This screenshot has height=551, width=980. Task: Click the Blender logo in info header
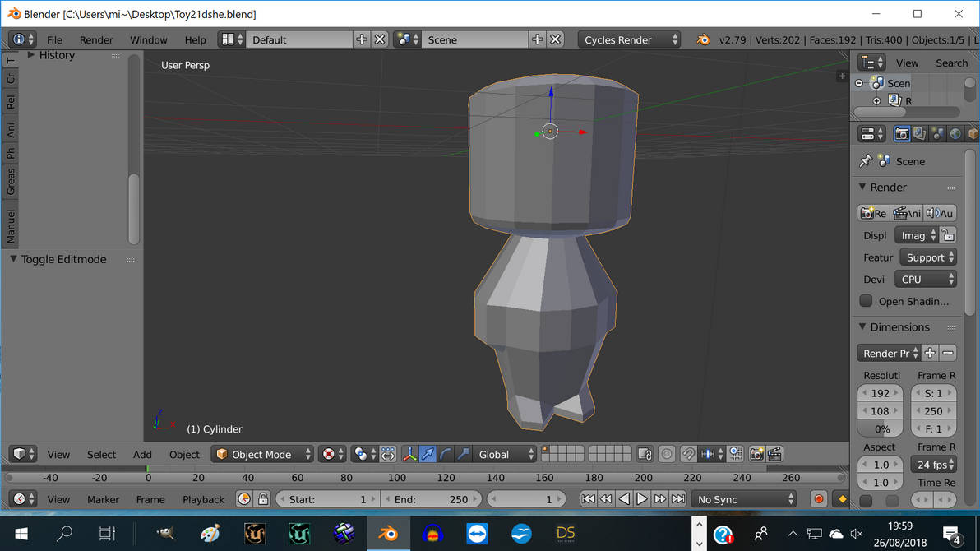(x=703, y=39)
